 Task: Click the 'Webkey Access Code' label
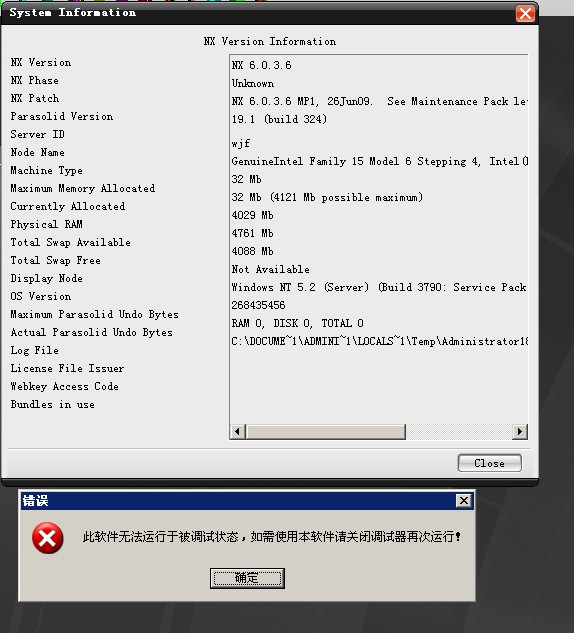(x=65, y=386)
